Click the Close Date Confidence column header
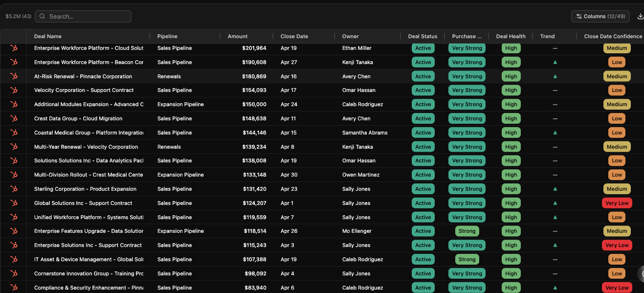 point(613,36)
